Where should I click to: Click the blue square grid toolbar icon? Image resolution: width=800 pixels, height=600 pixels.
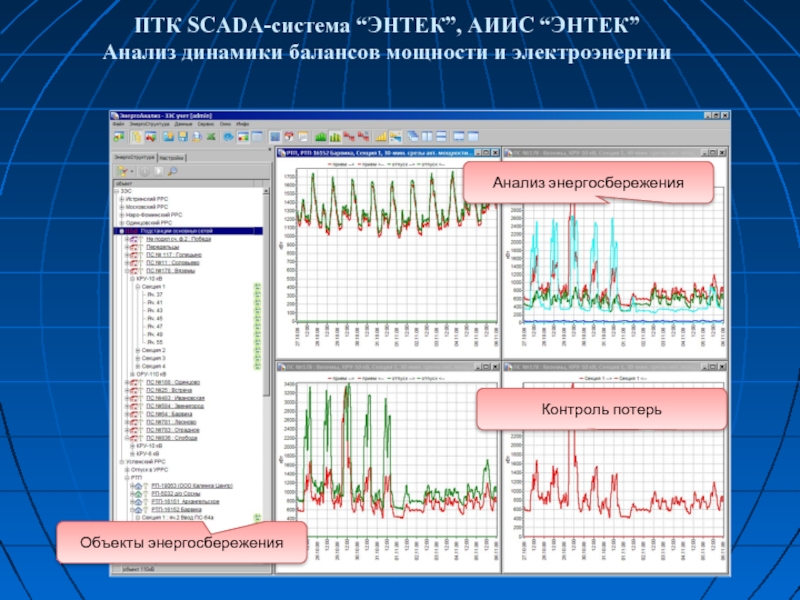pyautogui.click(x=275, y=137)
